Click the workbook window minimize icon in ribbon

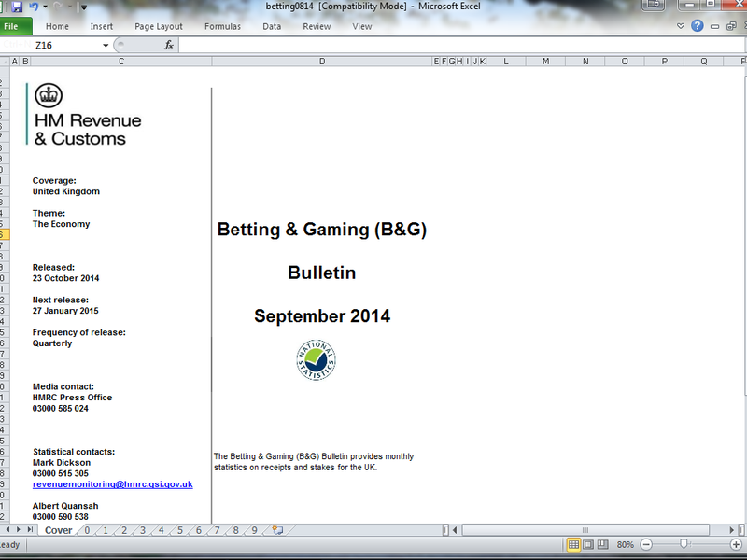pos(714,27)
